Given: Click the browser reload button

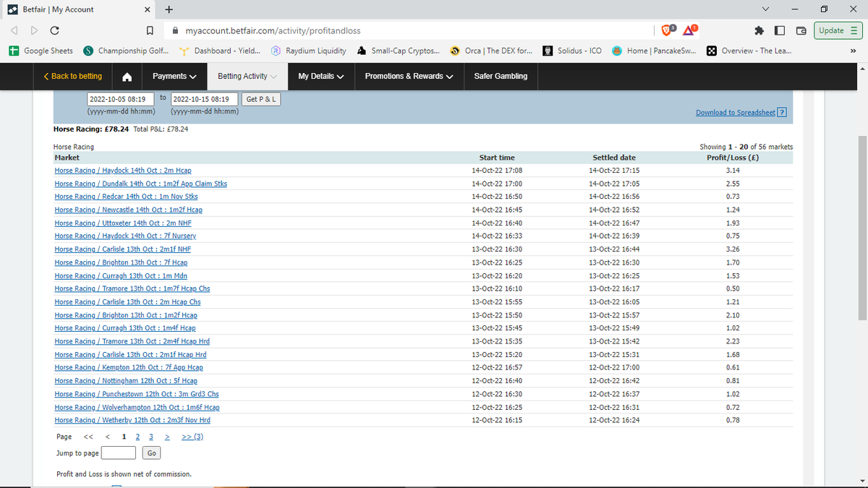Looking at the screenshot, I should pos(55,30).
